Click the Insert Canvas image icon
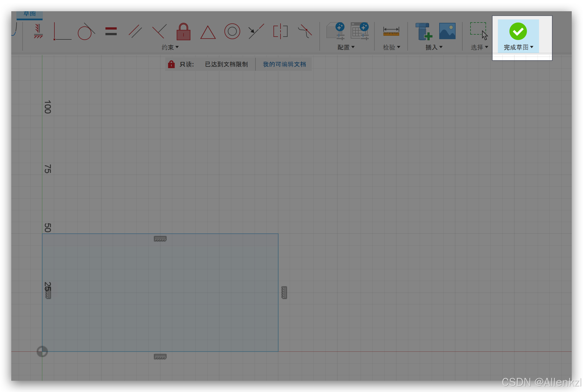Image resolution: width=583 pixels, height=392 pixels. 447,31
